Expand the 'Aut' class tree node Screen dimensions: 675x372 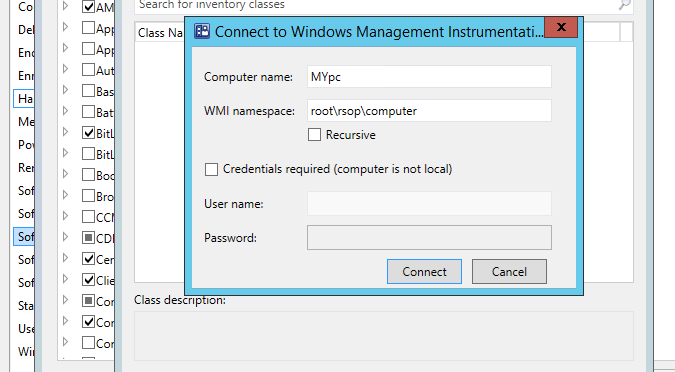(x=65, y=68)
